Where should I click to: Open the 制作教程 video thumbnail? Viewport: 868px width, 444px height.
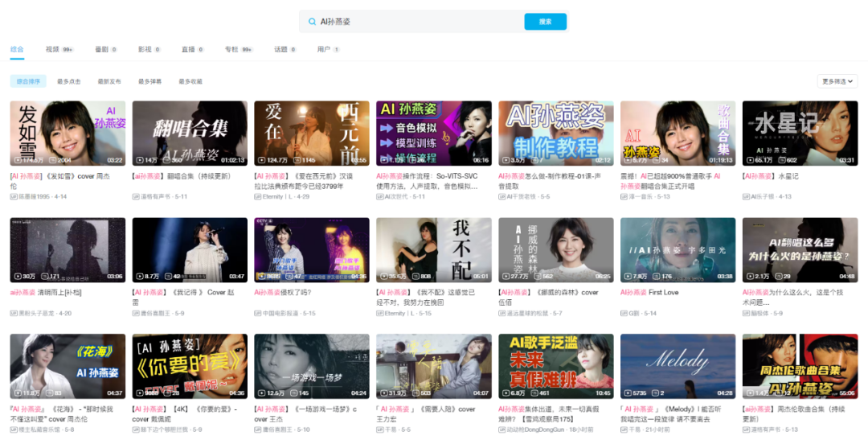pos(555,133)
